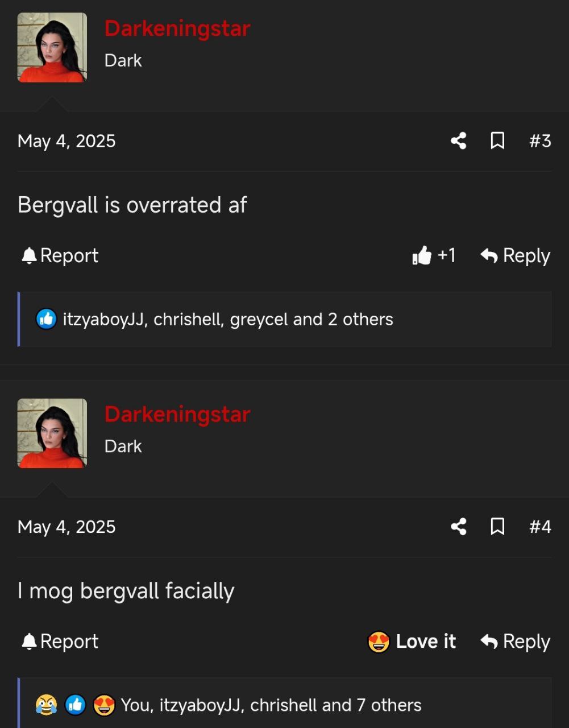
Task: Open permalink #3
Action: [x=540, y=141]
